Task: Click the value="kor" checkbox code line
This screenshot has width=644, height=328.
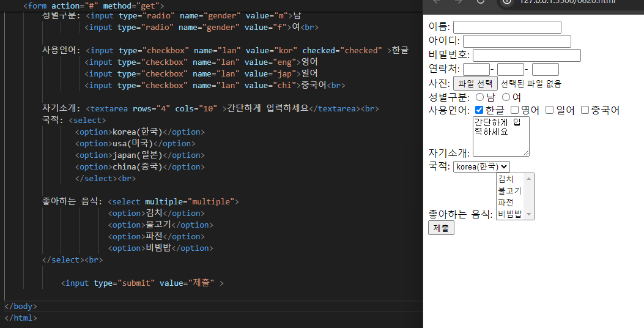Action: point(225,50)
